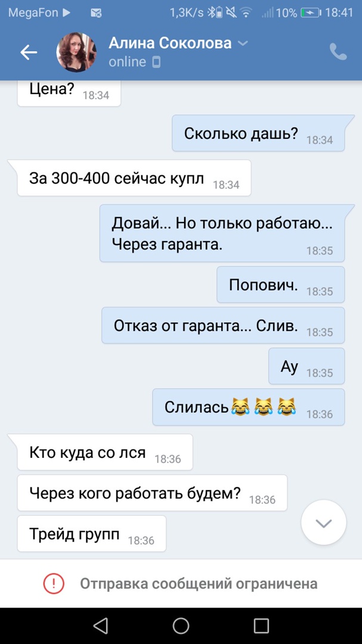Screen dimensions: 362x644
Task: Select the 'Трейд групп' message bubble
Action: pos(92,534)
